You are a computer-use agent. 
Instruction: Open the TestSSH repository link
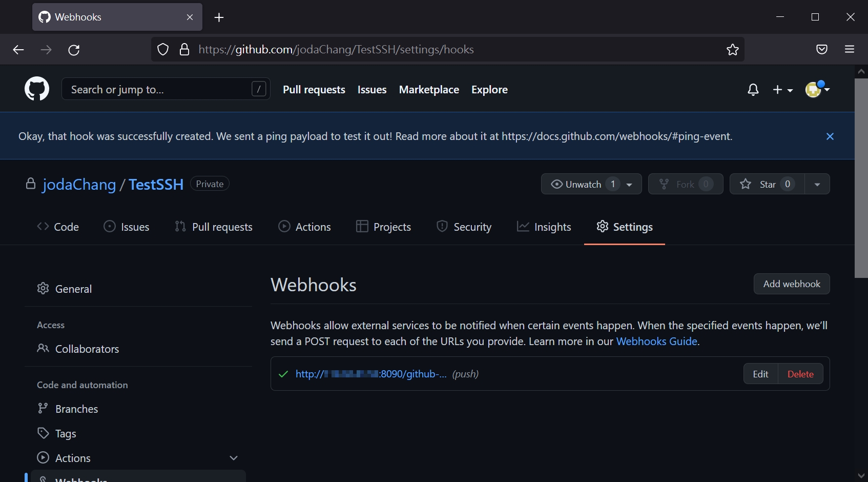point(156,185)
